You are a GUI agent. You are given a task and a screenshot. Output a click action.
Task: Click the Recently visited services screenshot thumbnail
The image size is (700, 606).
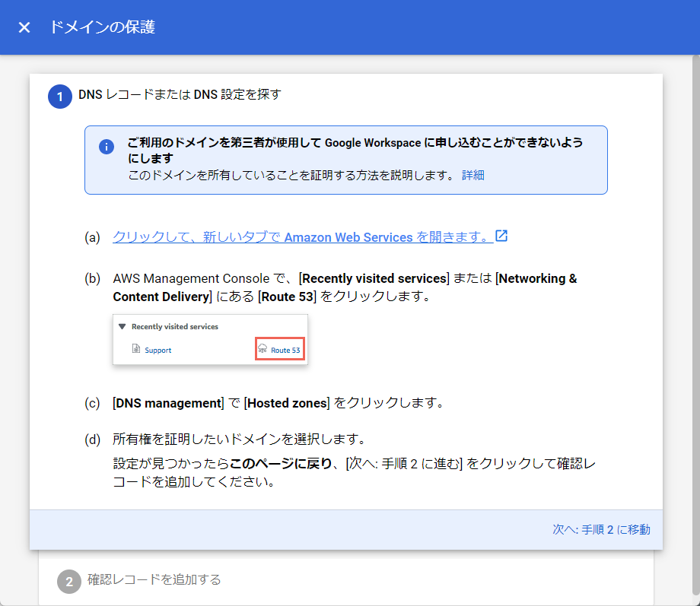click(x=210, y=340)
